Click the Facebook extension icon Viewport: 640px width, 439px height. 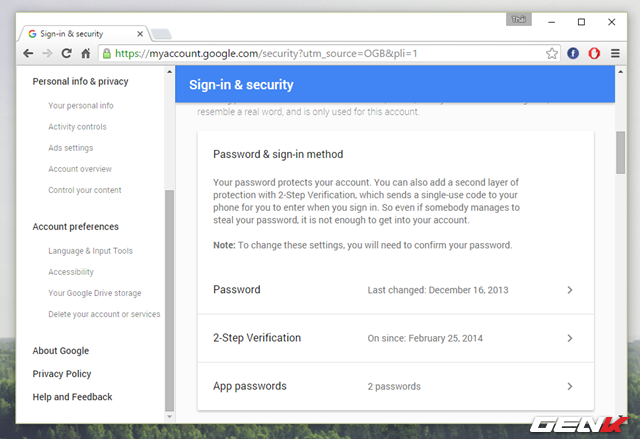click(574, 53)
